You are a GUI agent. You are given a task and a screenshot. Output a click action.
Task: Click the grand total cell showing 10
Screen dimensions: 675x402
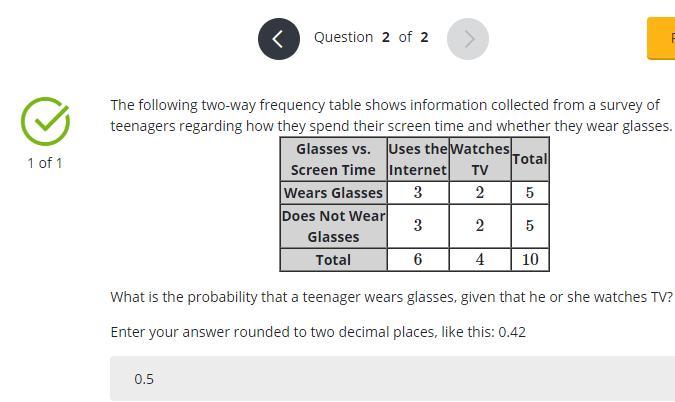(529, 260)
